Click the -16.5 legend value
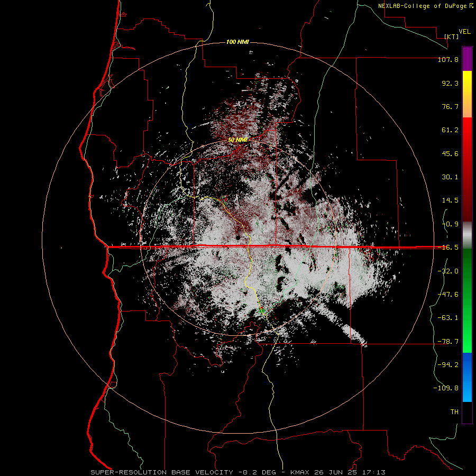This screenshot has width=476, height=476. [448, 248]
